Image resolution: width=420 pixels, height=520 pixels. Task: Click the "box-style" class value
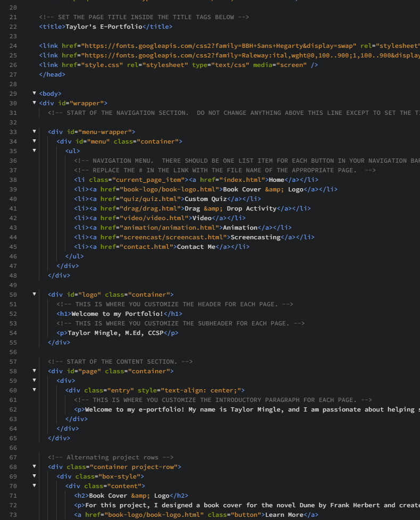tap(120, 476)
